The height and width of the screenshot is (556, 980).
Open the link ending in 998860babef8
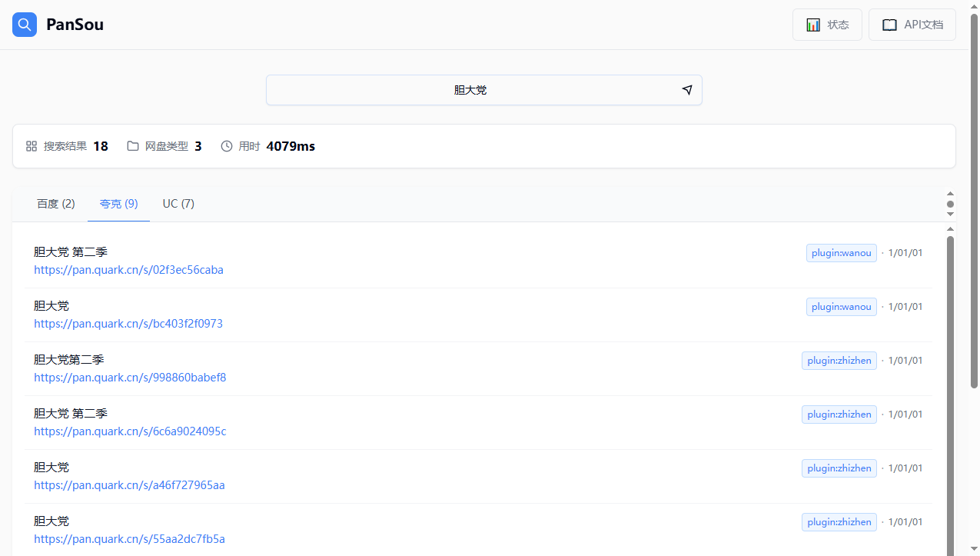point(130,378)
